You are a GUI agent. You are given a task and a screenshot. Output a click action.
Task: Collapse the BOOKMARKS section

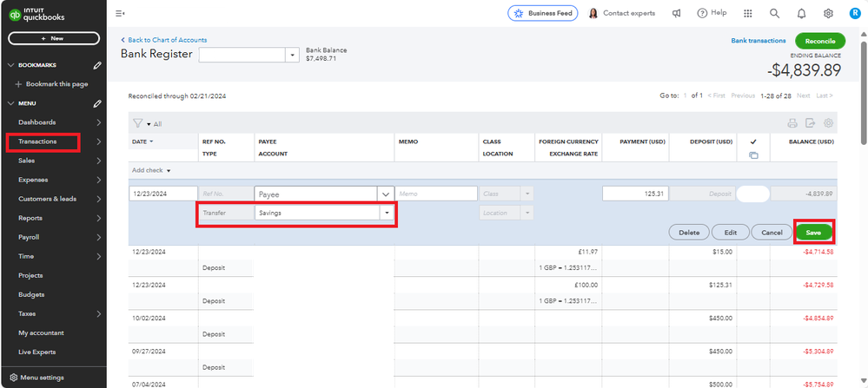tap(10, 65)
